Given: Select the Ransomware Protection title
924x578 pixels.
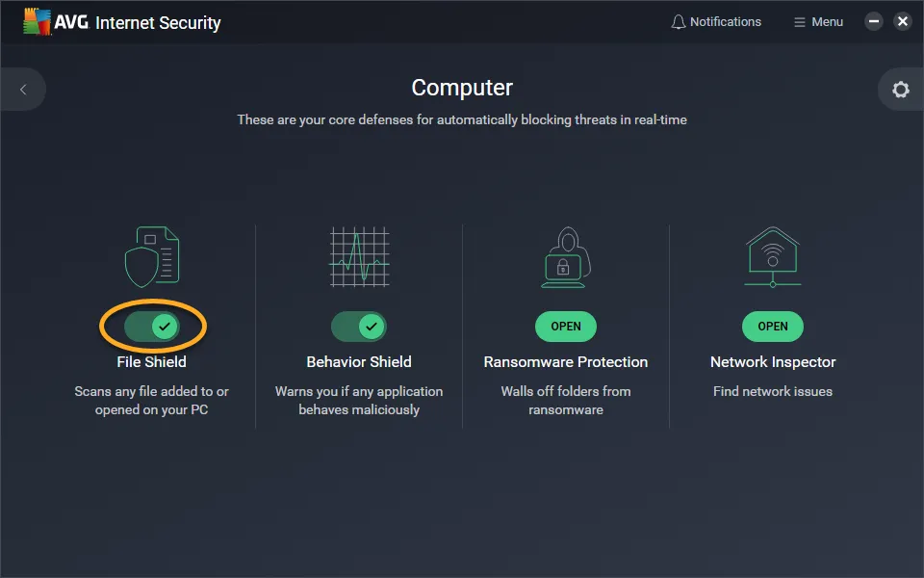Looking at the screenshot, I should tap(566, 361).
